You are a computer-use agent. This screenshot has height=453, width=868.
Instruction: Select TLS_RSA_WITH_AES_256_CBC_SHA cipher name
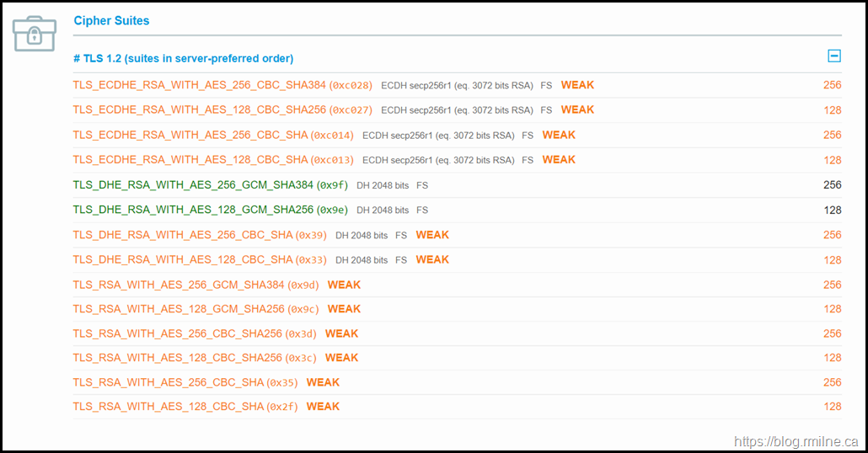169,382
